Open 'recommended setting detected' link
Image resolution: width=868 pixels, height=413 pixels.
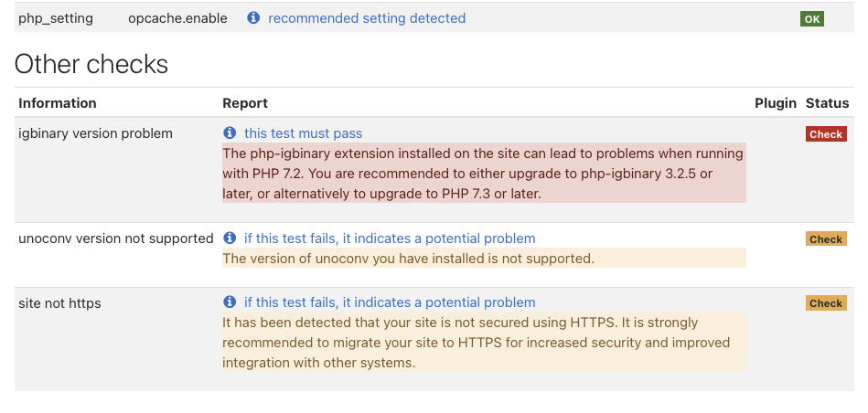coord(367,18)
